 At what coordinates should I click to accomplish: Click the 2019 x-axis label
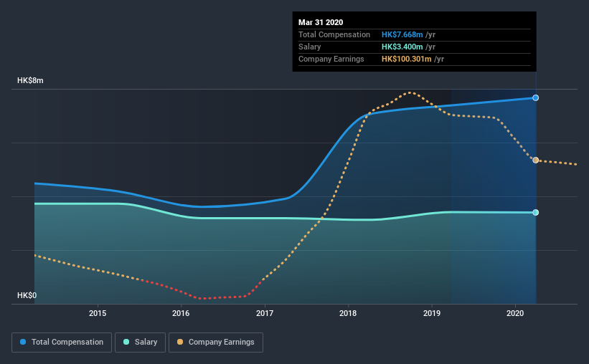pos(432,313)
